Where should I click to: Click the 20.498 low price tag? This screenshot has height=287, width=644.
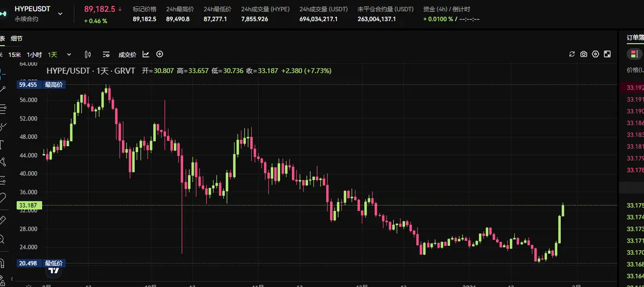(x=28, y=263)
